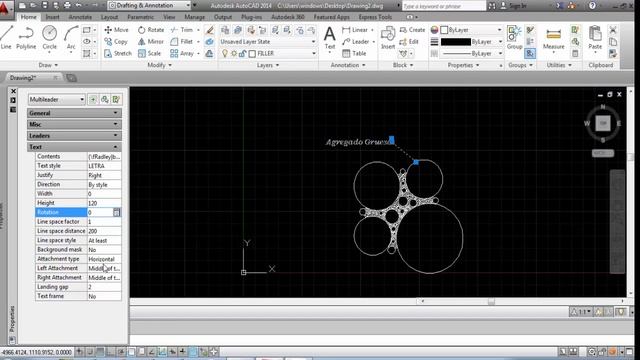
Task: Click the Paste button
Action: (595, 38)
